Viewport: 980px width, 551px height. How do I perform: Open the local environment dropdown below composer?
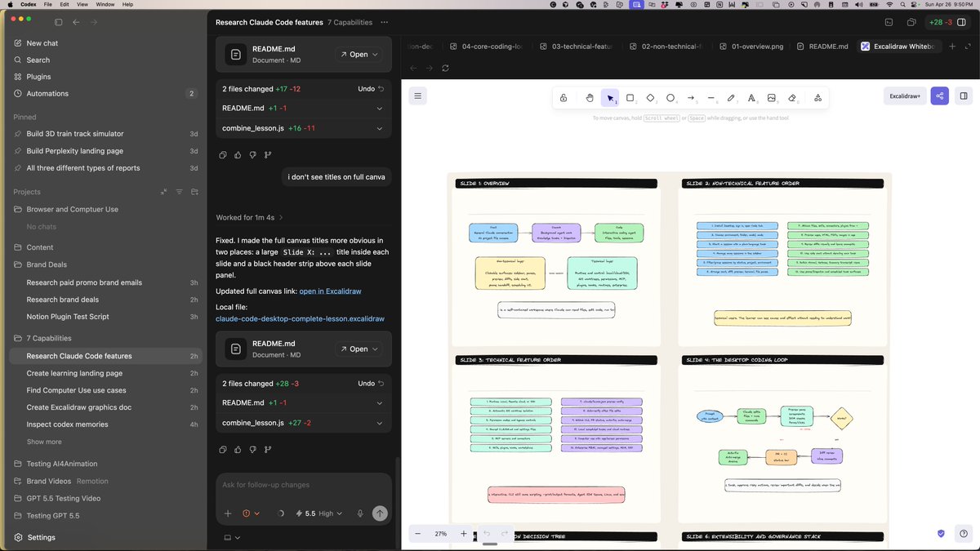(x=231, y=537)
